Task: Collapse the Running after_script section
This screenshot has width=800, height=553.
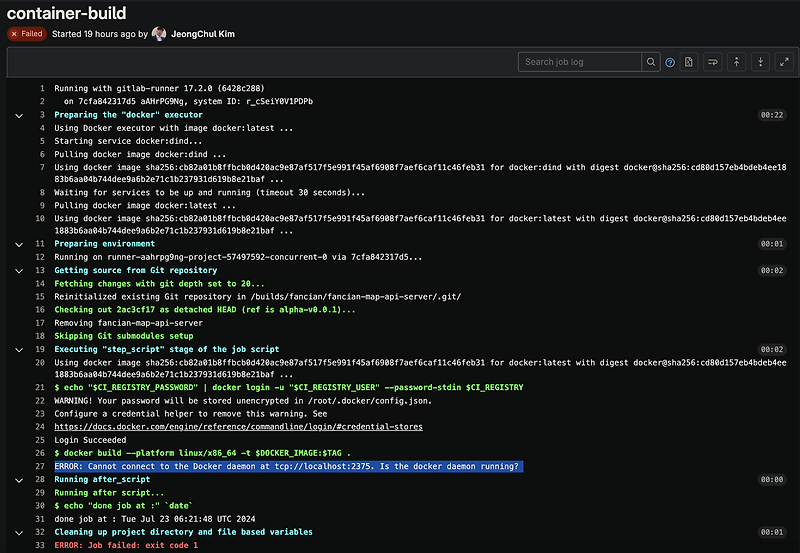Action: (x=19, y=481)
